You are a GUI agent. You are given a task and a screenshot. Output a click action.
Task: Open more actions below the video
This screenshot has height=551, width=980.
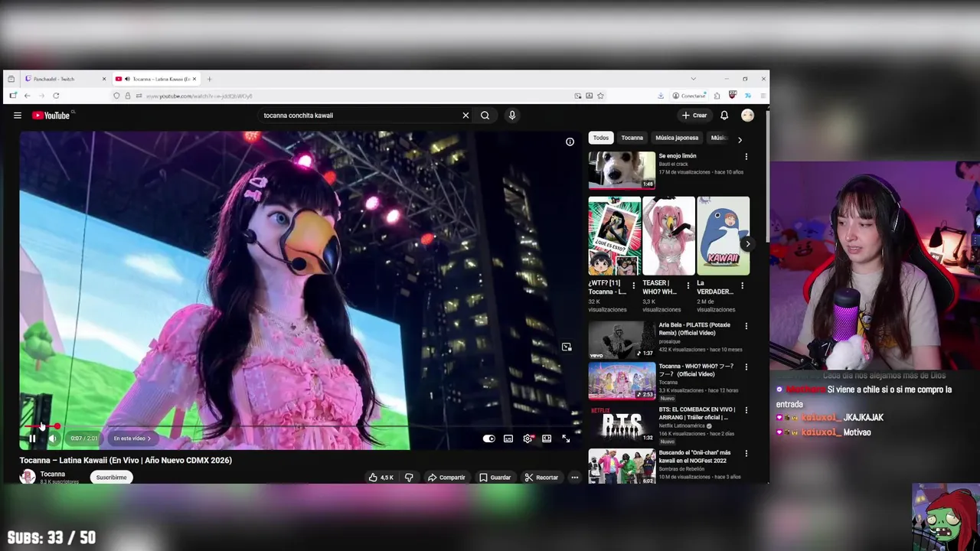(x=574, y=478)
